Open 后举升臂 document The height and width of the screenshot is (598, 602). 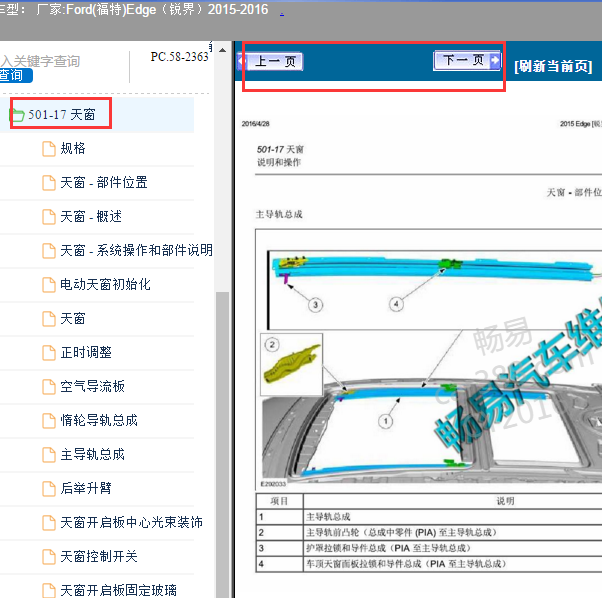pyautogui.click(x=86, y=489)
